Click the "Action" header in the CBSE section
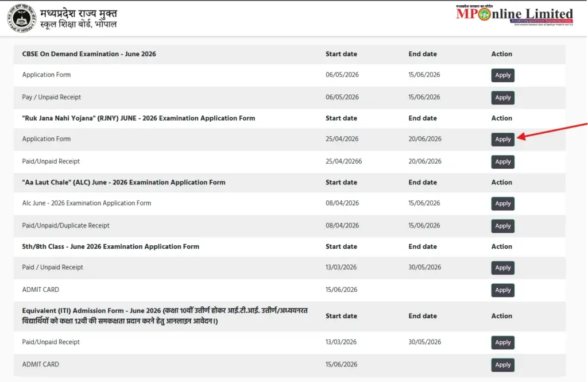This screenshot has width=588, height=382. 501,54
